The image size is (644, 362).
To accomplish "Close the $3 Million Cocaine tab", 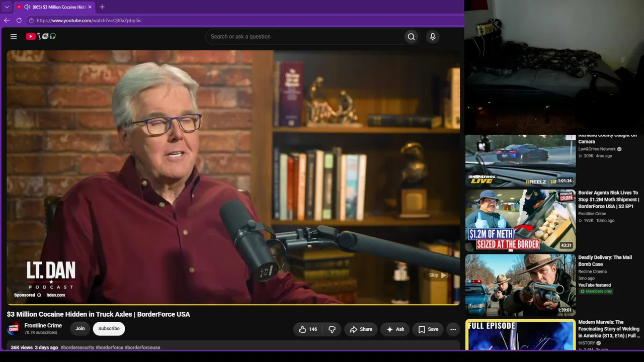I will coord(90,7).
